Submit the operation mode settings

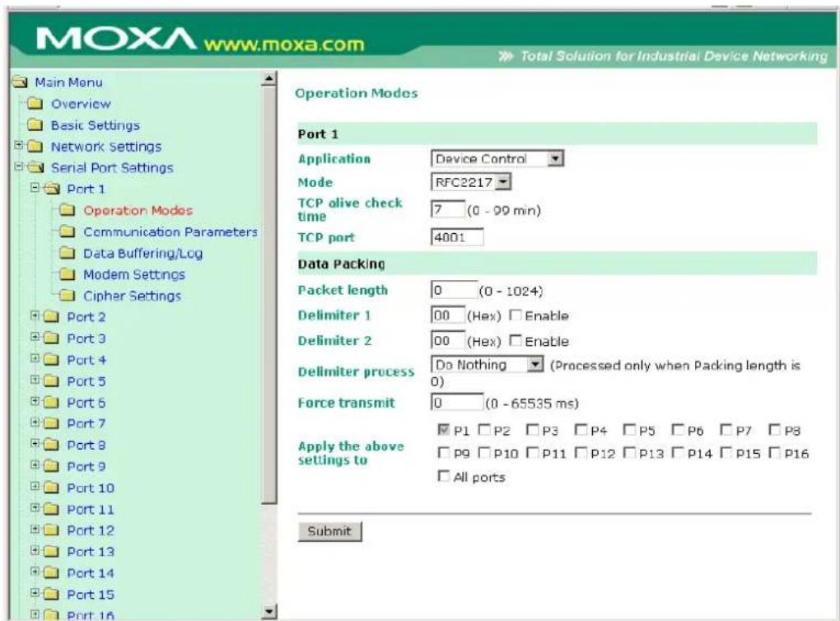click(329, 531)
